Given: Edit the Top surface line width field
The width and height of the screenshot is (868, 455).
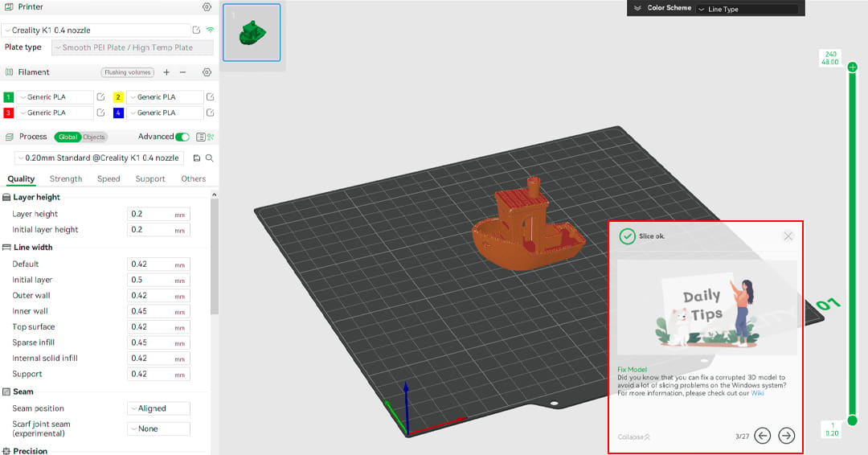Looking at the screenshot, I should [x=159, y=327].
